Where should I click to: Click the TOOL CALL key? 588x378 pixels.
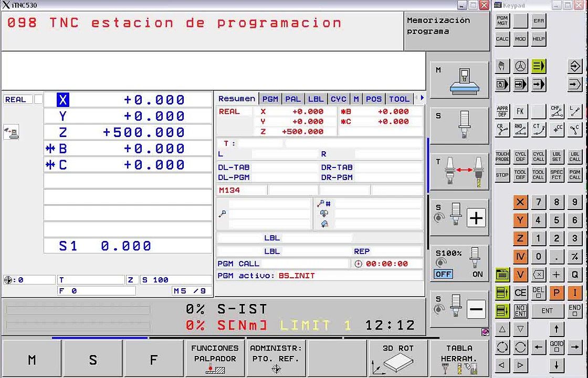(538, 175)
